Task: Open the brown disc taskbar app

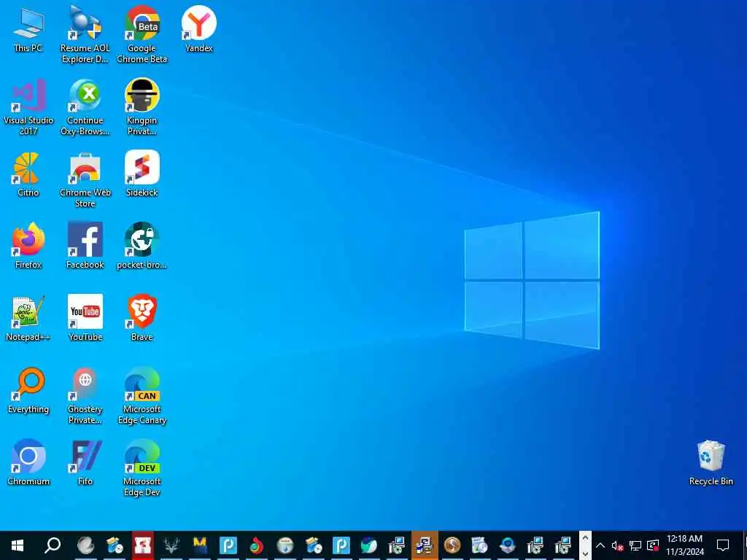Action: click(x=452, y=545)
